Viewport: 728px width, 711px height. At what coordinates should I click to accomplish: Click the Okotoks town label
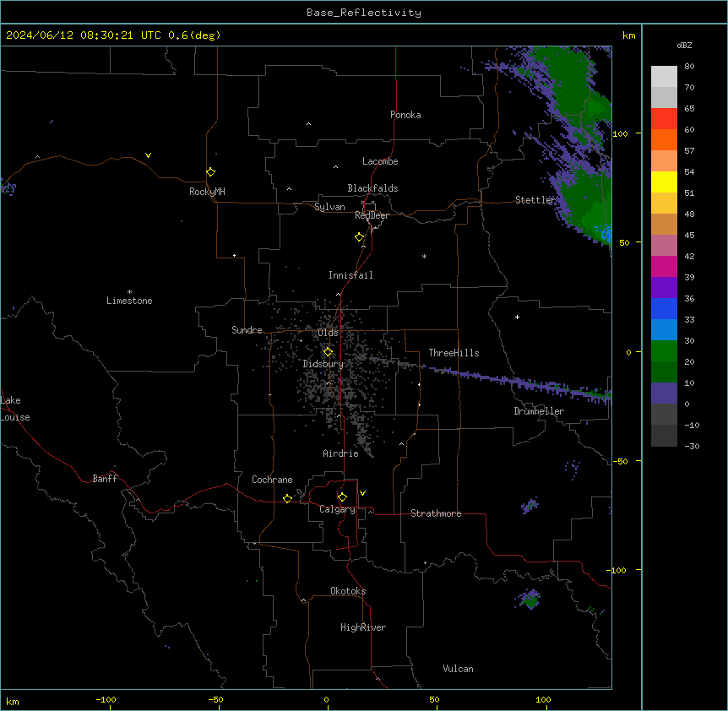click(348, 591)
